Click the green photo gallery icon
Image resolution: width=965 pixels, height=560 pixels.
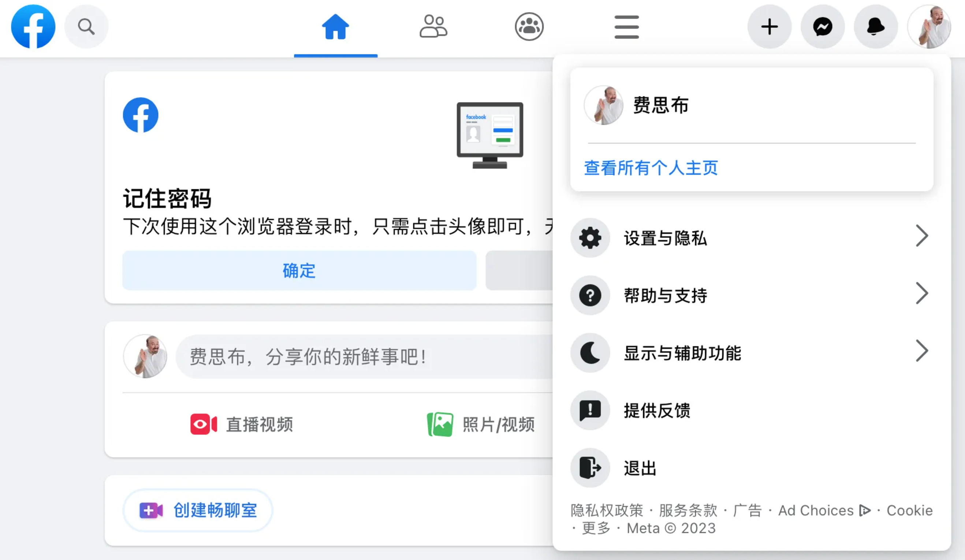[440, 424]
